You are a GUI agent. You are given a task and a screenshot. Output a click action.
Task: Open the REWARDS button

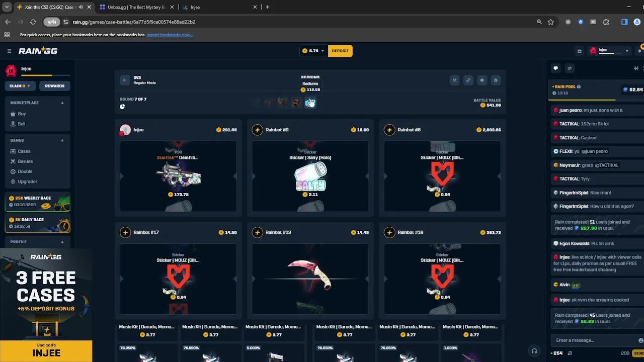(x=55, y=86)
